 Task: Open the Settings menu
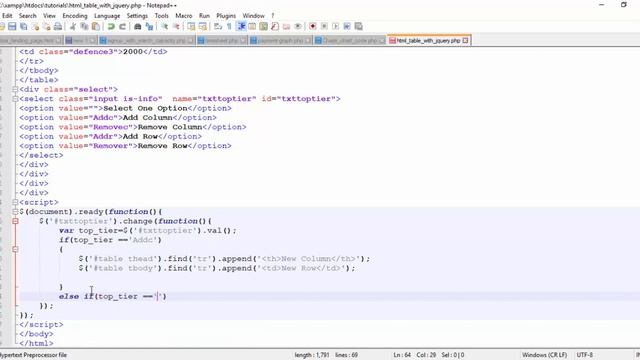pos(137,16)
